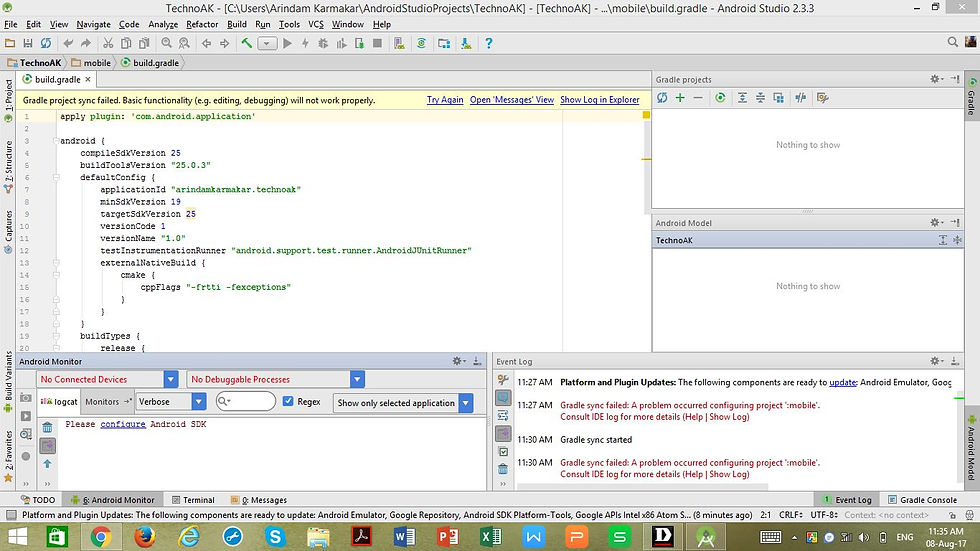The width and height of the screenshot is (980, 551).
Task: Click the Debug app bug icon
Action: [x=323, y=43]
